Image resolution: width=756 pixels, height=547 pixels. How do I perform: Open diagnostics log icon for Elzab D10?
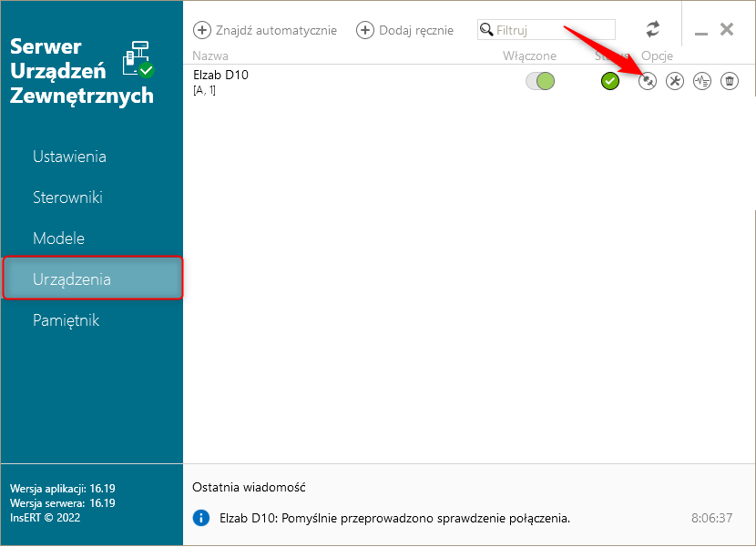click(x=702, y=81)
